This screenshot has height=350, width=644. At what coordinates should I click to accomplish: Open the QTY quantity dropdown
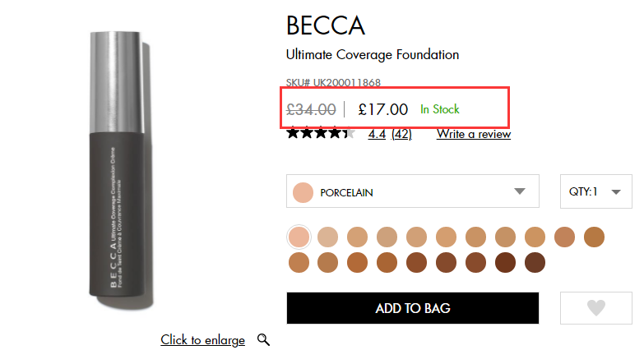click(x=596, y=191)
